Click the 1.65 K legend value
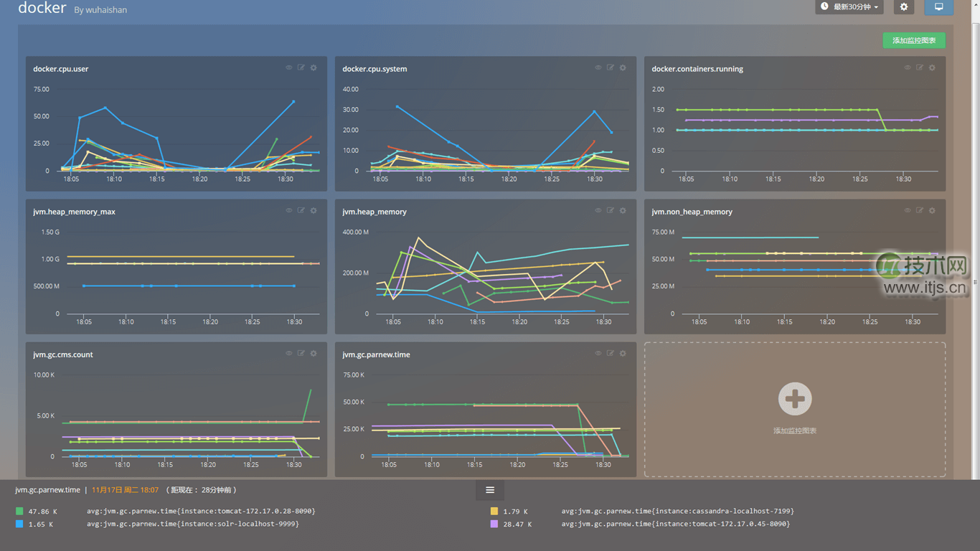The width and height of the screenshot is (980, 551). (x=41, y=524)
